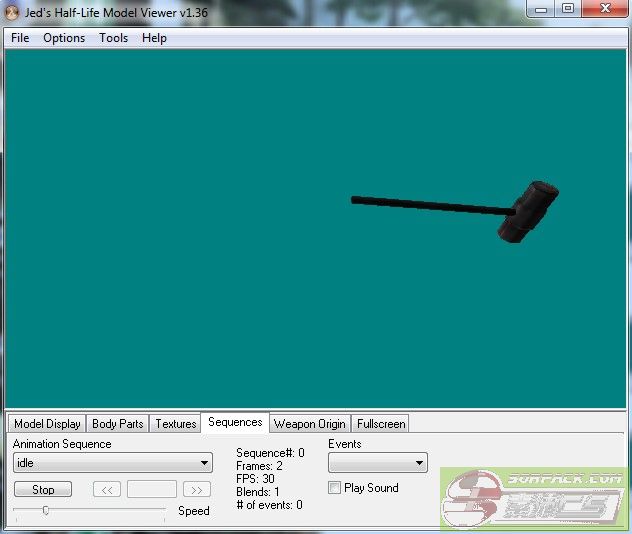This screenshot has width=632, height=534.
Task: Open the Options menu
Action: click(x=64, y=38)
